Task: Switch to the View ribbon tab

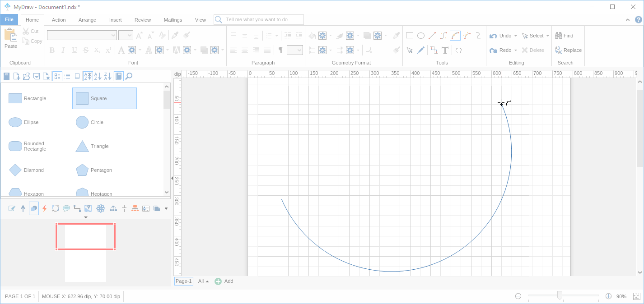Action: coord(201,20)
